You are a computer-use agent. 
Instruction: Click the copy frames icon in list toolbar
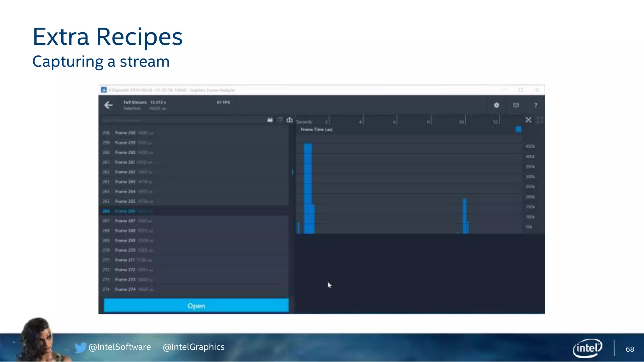(x=280, y=120)
